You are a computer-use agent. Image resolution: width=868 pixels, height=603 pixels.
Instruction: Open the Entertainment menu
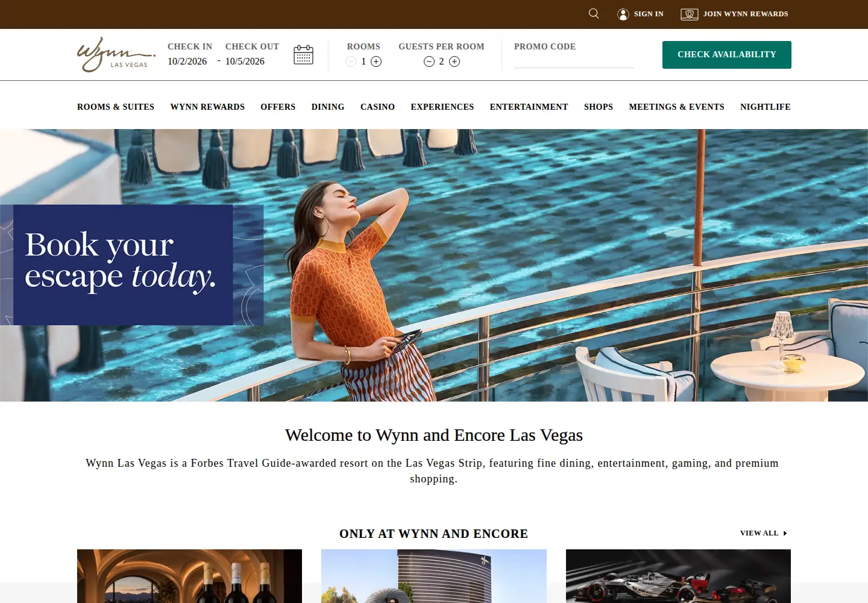click(x=529, y=107)
